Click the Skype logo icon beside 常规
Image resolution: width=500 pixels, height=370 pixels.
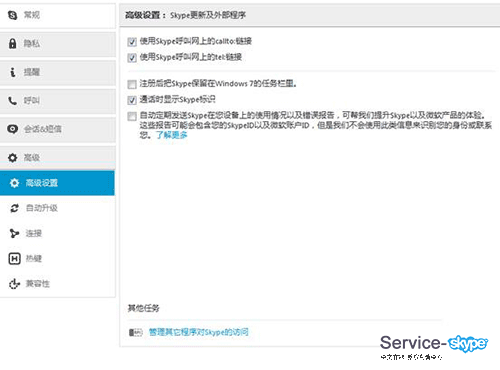coord(13,15)
